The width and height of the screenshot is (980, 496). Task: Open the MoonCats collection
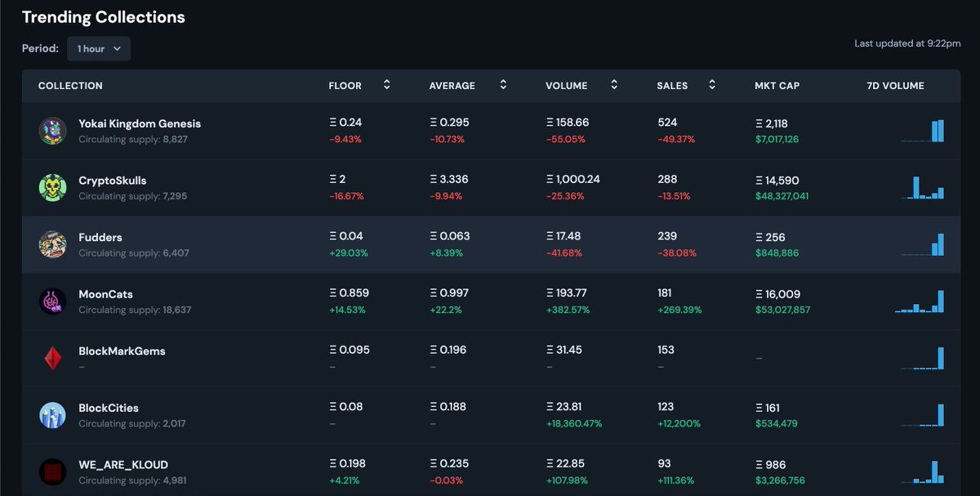[105, 294]
